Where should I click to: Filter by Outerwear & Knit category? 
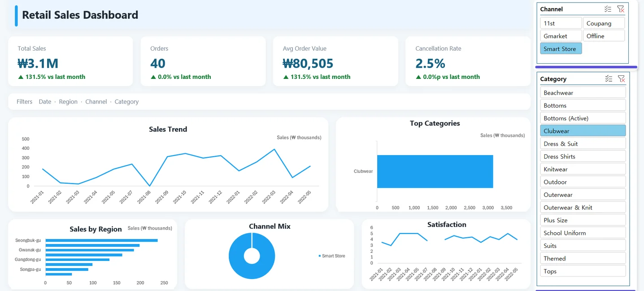(583, 207)
